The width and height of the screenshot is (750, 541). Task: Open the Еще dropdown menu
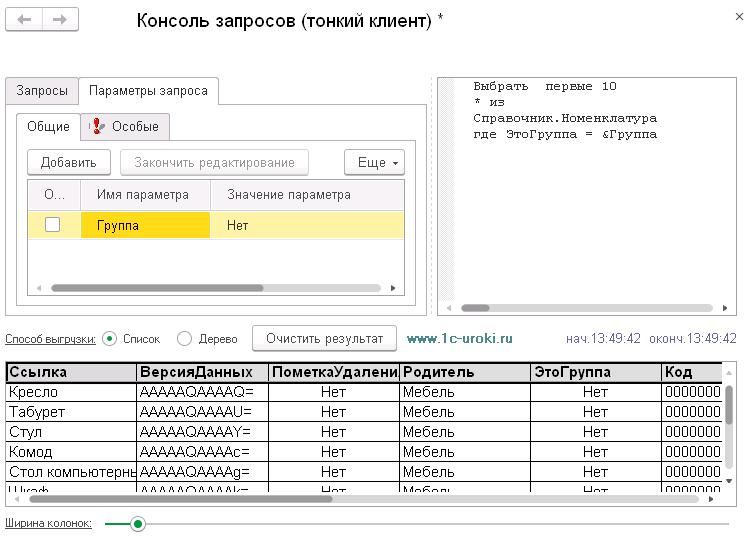pos(375,163)
